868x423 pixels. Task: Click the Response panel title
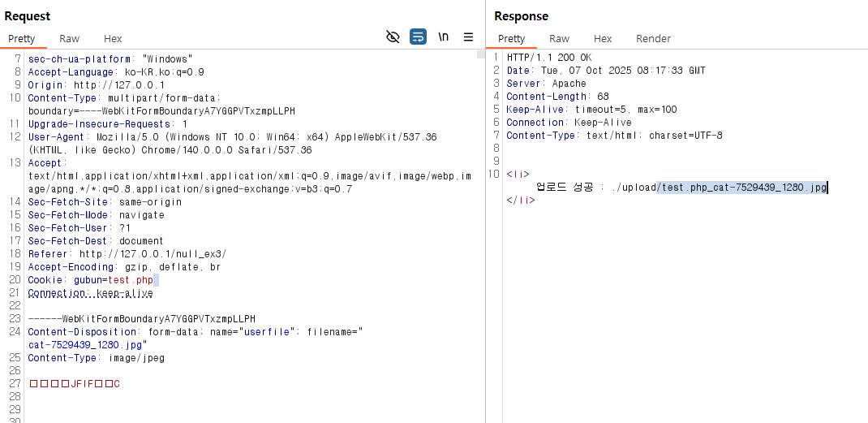521,16
